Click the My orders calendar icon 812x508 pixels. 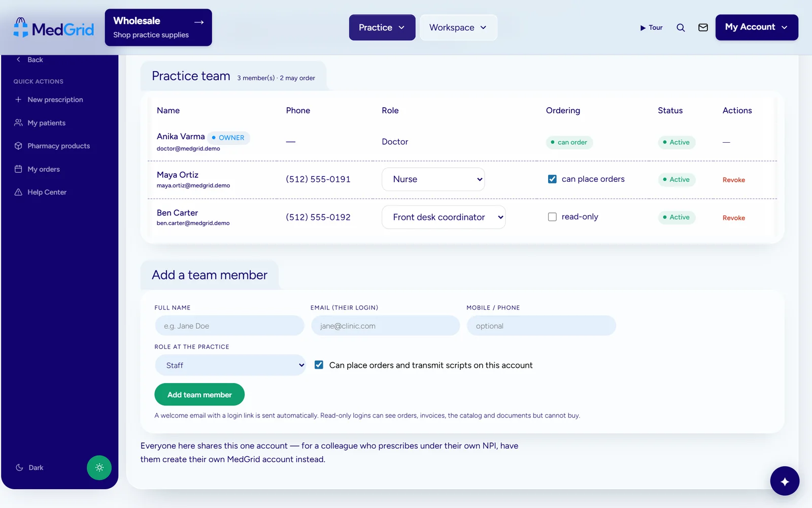click(x=18, y=169)
